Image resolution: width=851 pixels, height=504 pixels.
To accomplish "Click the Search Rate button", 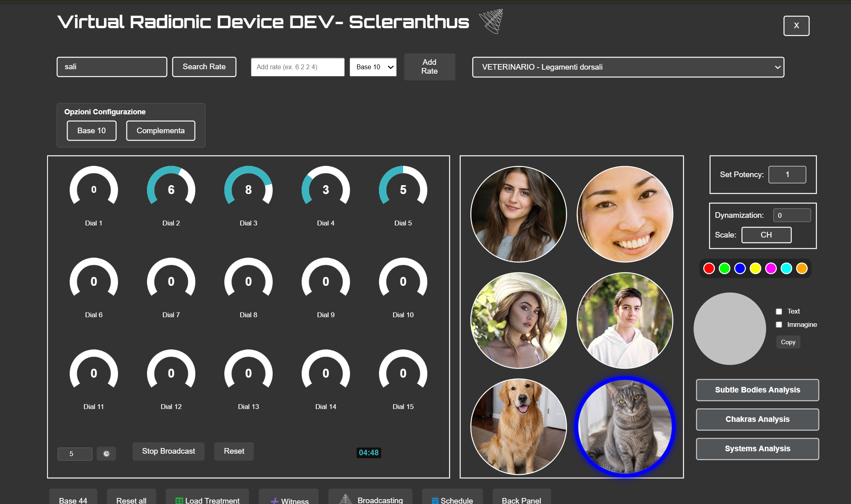I will 204,67.
